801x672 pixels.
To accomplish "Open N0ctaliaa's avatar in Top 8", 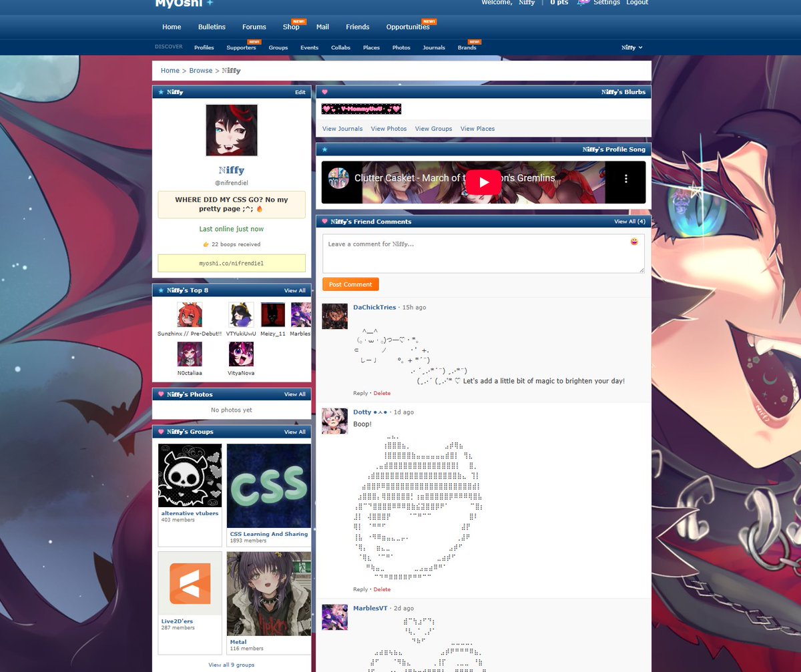I will click(190, 354).
